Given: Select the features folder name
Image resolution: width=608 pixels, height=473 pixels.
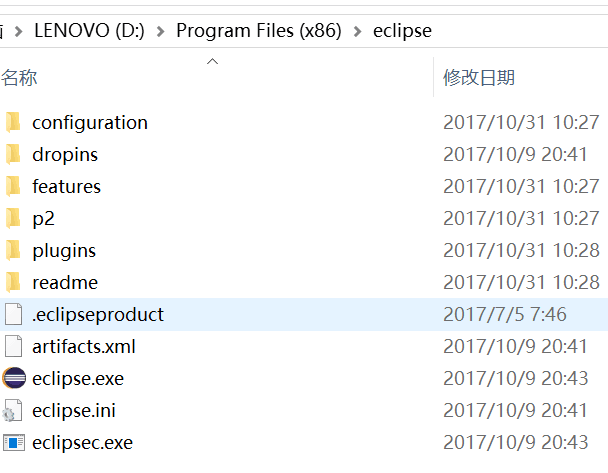Looking at the screenshot, I should (66, 186).
